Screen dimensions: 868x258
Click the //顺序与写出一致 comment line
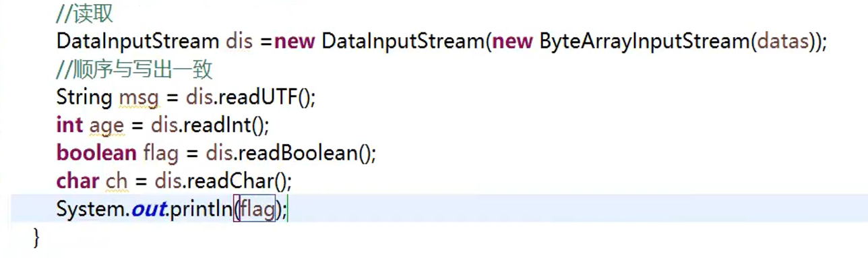click(x=135, y=69)
